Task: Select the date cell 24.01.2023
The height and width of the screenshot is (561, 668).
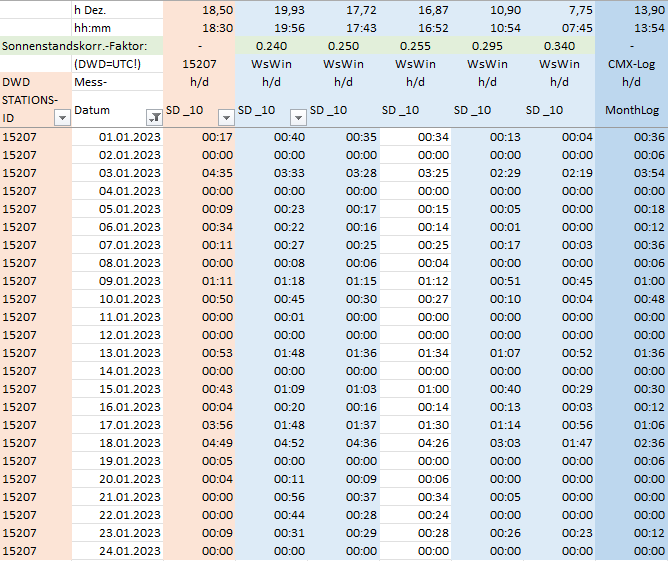Action: coord(117,551)
